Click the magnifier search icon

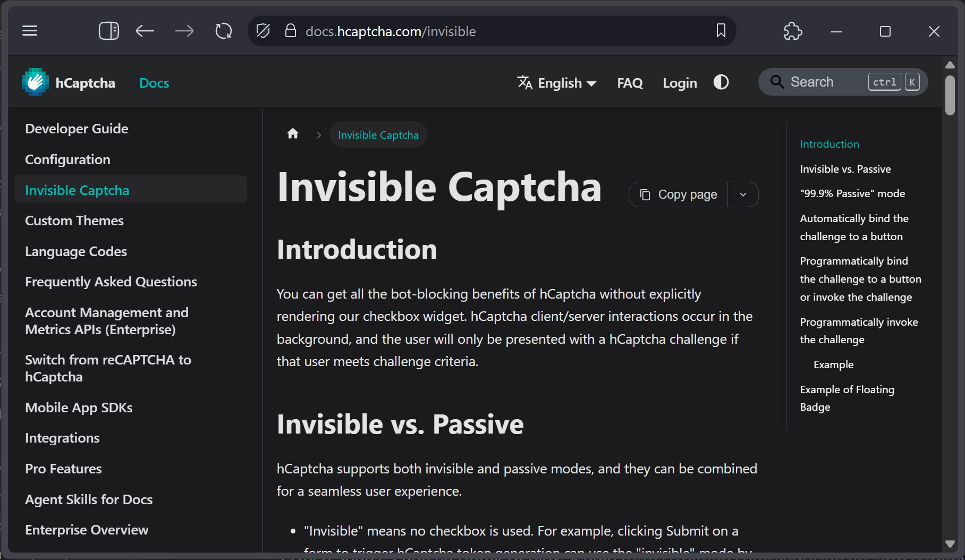(777, 82)
